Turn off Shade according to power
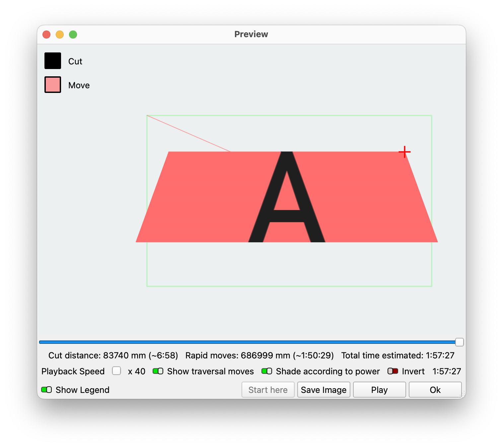503x448 pixels. [x=267, y=371]
